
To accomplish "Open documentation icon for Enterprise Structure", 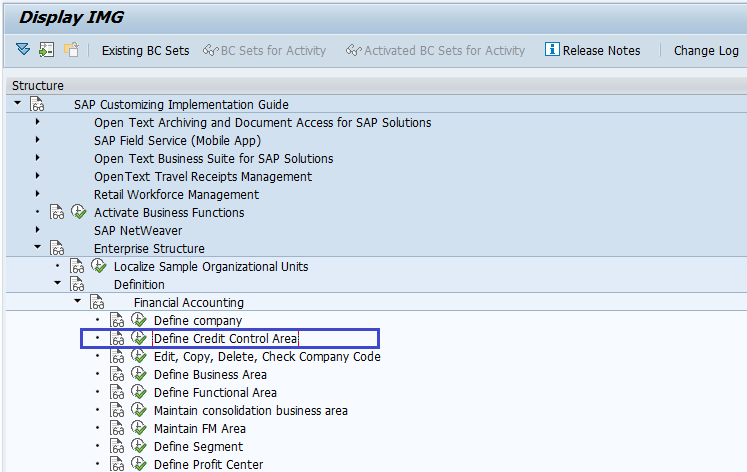I will [x=57, y=248].
